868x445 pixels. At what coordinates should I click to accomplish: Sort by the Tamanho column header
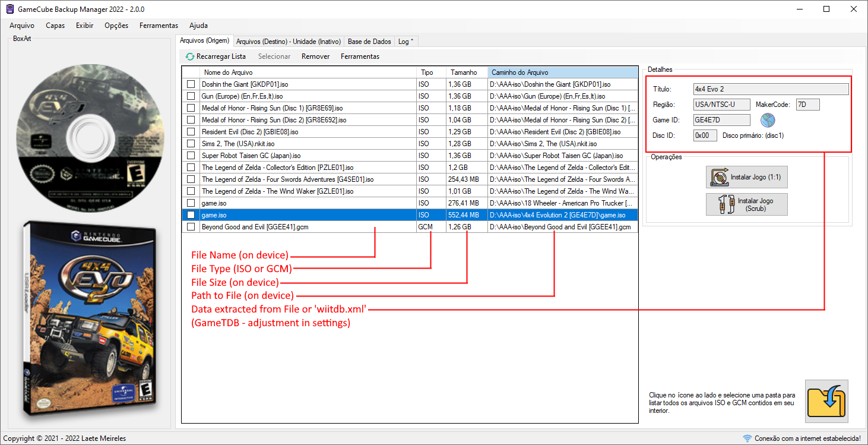pos(467,72)
